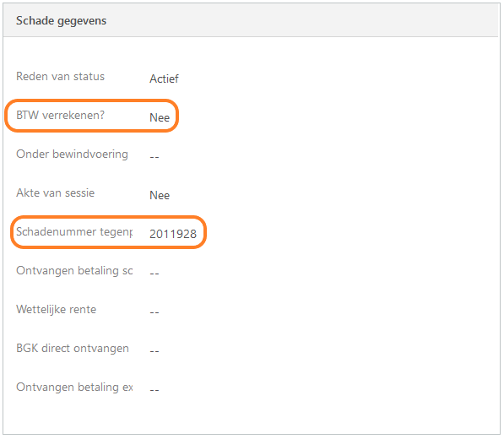
Task: Click the Akte van sessie label
Action: pos(55,192)
